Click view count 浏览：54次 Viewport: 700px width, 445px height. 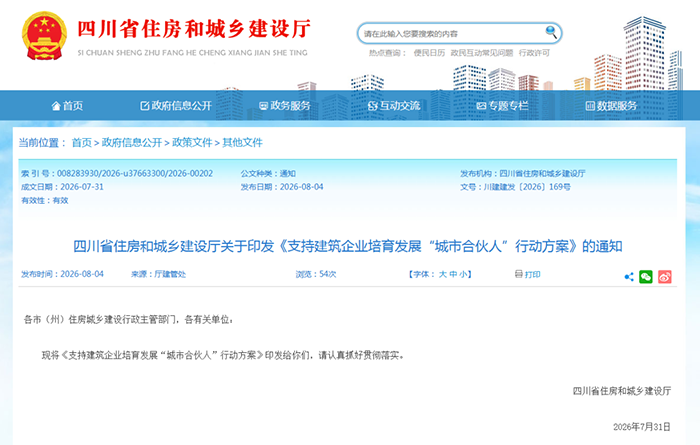[316, 274]
